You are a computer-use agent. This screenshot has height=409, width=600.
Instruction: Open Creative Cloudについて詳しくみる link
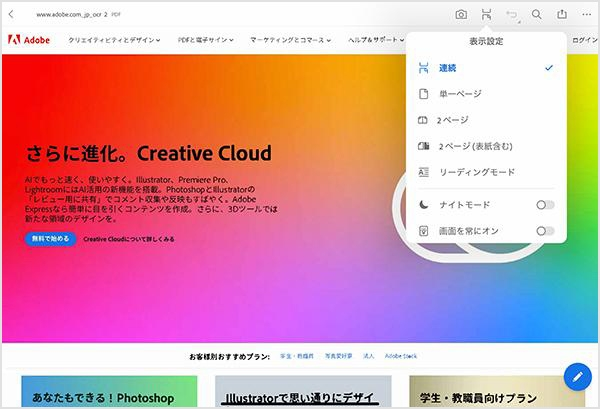(x=129, y=239)
